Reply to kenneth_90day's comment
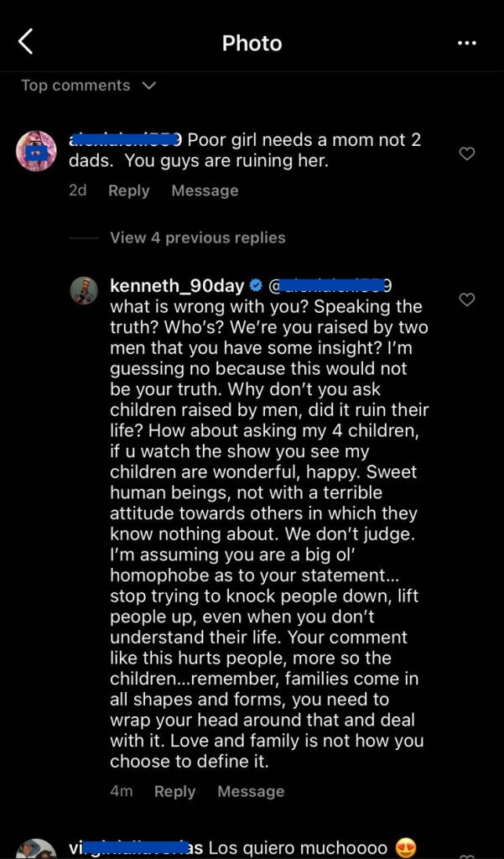This screenshot has width=504, height=859. click(x=174, y=791)
